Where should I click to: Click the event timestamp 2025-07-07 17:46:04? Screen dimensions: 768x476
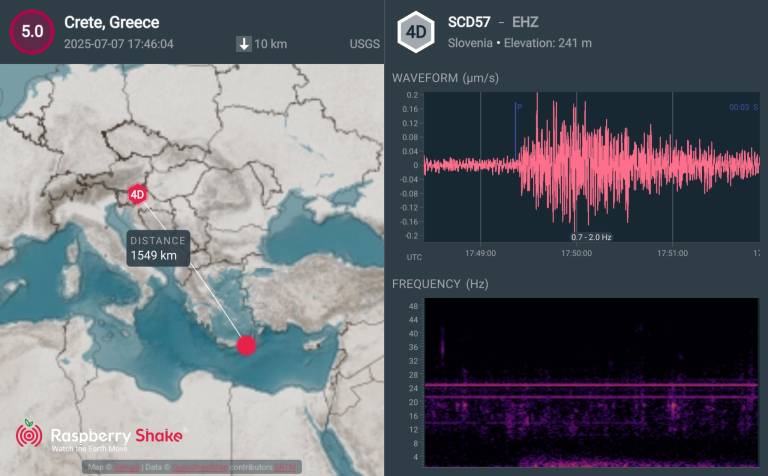pos(119,44)
